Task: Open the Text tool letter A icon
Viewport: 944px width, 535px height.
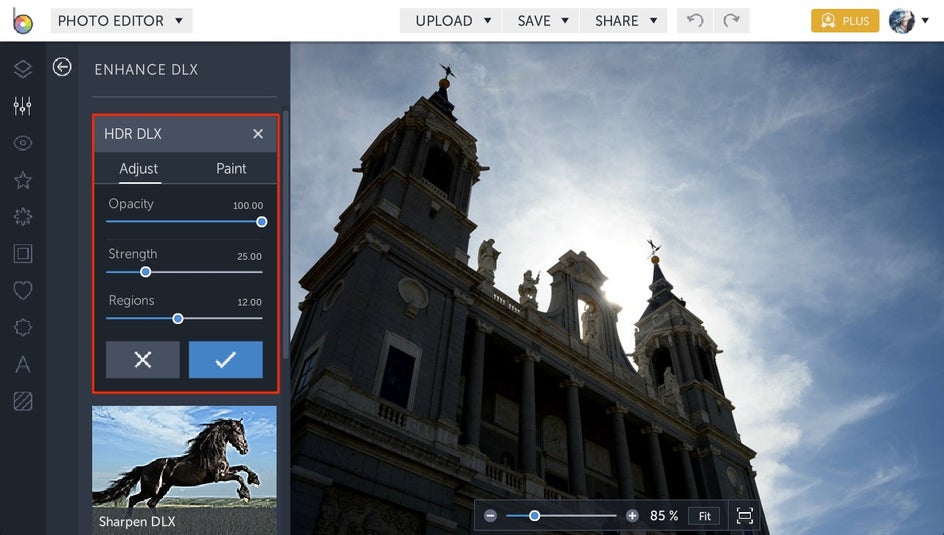Action: coord(23,364)
